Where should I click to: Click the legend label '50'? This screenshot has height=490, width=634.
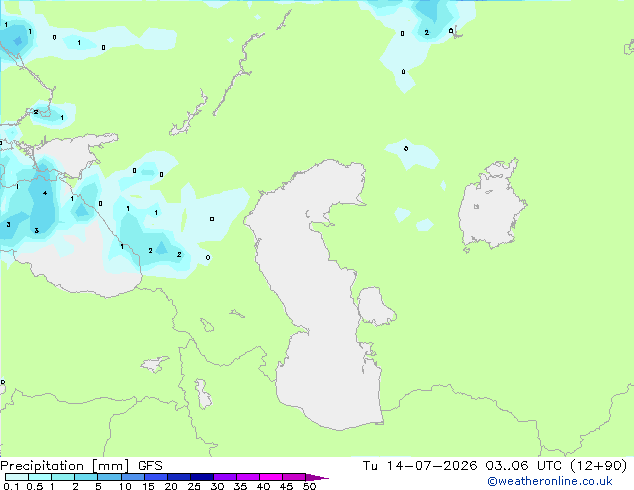coord(309,486)
